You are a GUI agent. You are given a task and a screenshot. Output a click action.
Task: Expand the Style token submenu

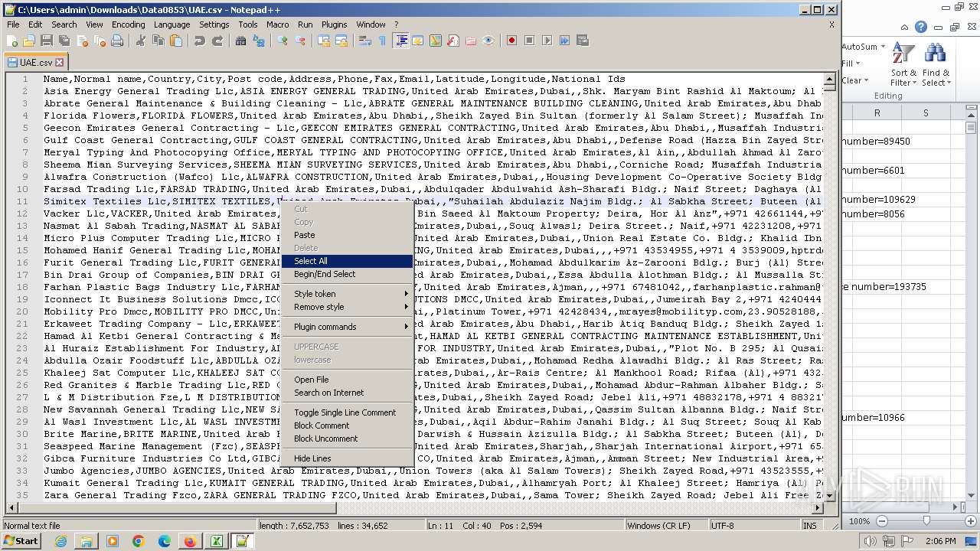pyautogui.click(x=348, y=294)
